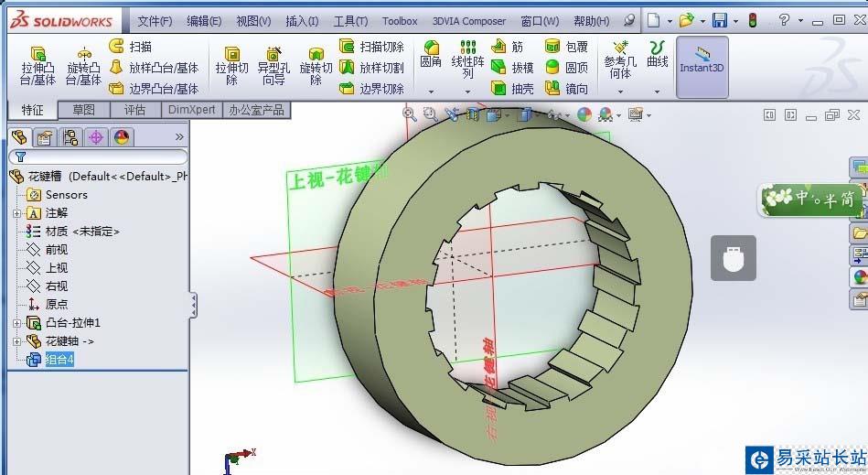Expand the 注解 (Annotations) node
The image size is (868, 475).
17,213
